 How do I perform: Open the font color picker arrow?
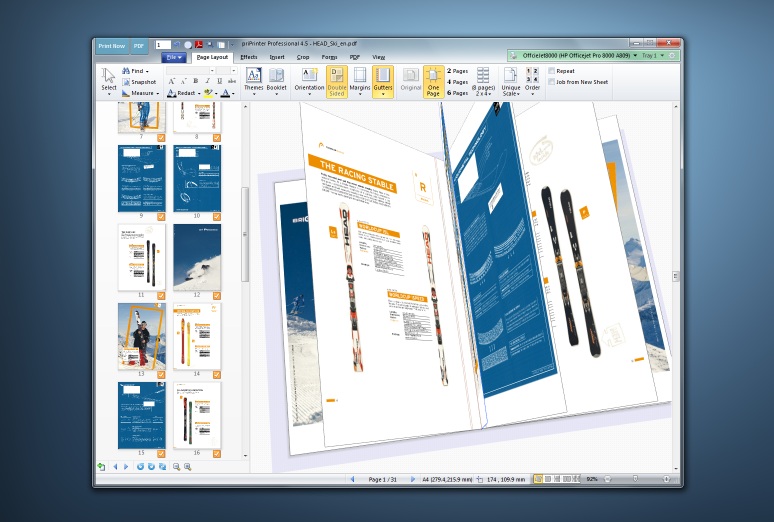232,93
